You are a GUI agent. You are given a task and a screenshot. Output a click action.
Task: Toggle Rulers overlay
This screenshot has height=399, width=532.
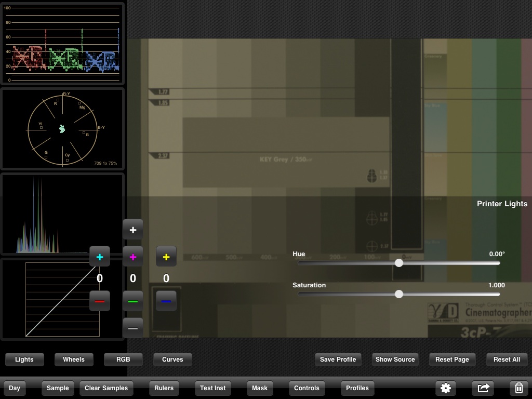point(164,388)
